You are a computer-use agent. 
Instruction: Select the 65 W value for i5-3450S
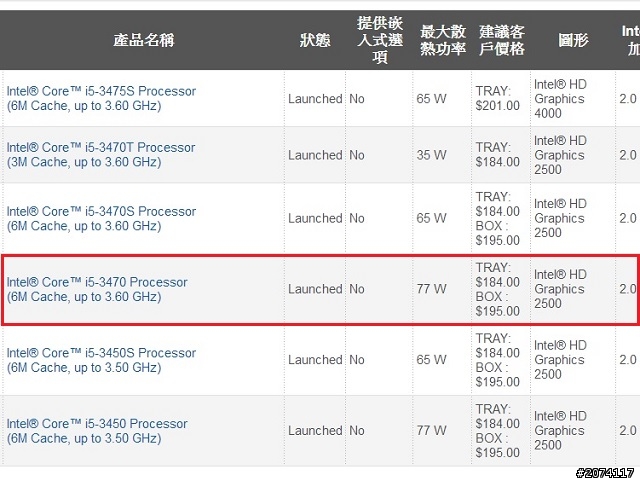[431, 359]
